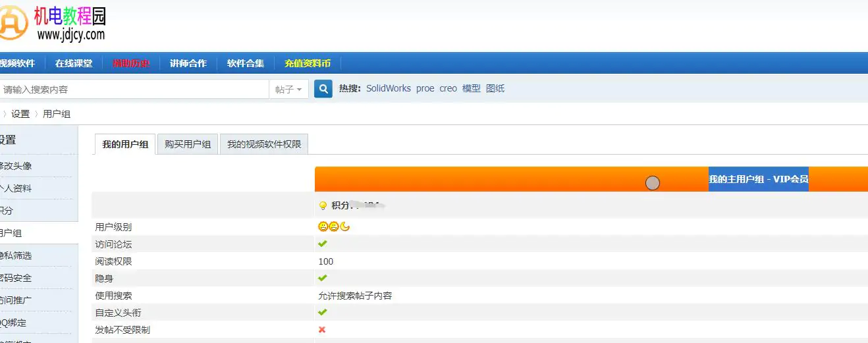Open 积分 in the settings sidebar
Image resolution: width=868 pixels, height=343 pixels.
coord(7,211)
